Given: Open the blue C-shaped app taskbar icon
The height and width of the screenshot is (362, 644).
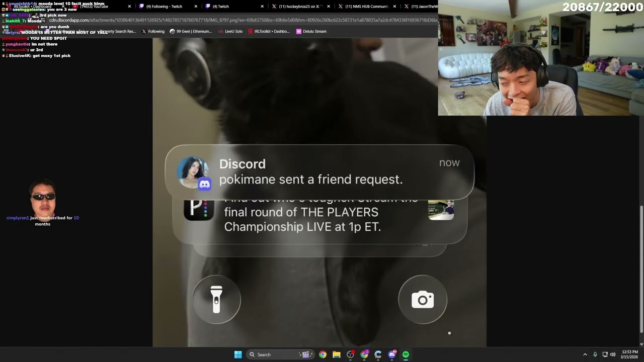Looking at the screenshot, I should 378,354.
